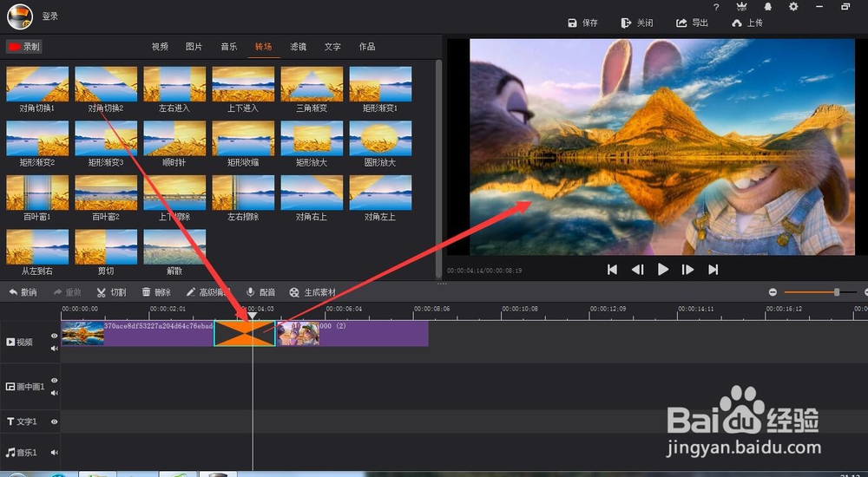
Task: Select the 对角切换2 transition thumbnail
Action: [x=106, y=84]
